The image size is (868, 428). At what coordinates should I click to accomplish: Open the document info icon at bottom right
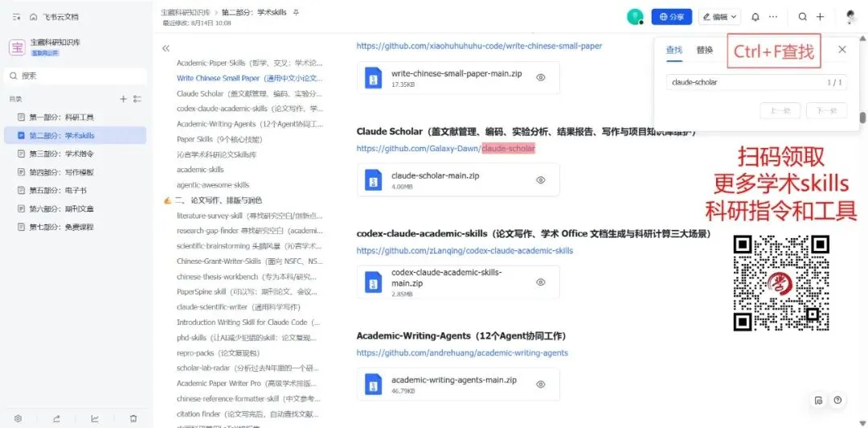coord(819,400)
